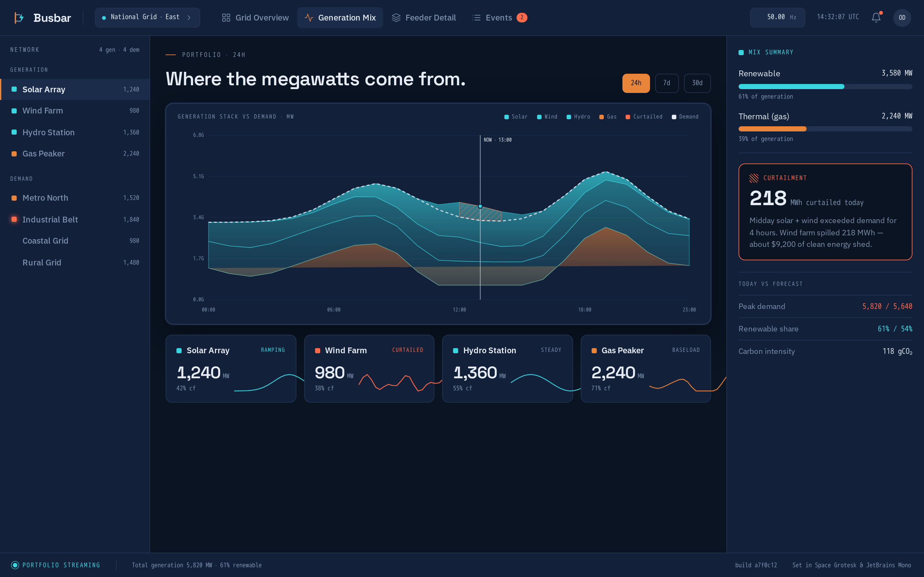Select Wind Farm in the generation list
The height and width of the screenshot is (577, 924).
(75, 111)
